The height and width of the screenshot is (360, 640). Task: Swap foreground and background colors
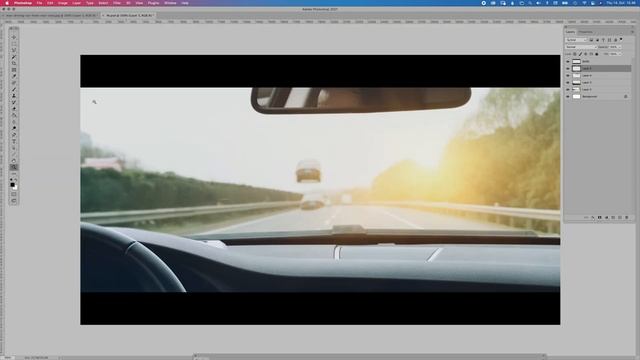[x=16, y=180]
